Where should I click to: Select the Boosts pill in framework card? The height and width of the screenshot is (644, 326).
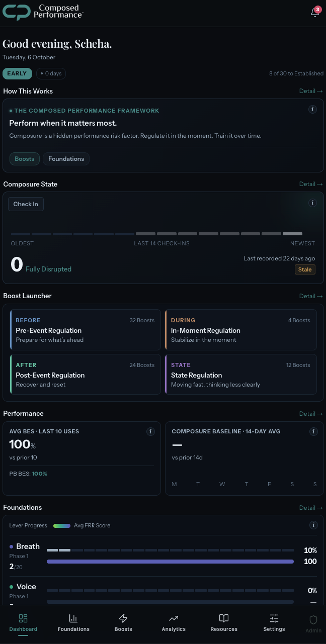tap(25, 159)
